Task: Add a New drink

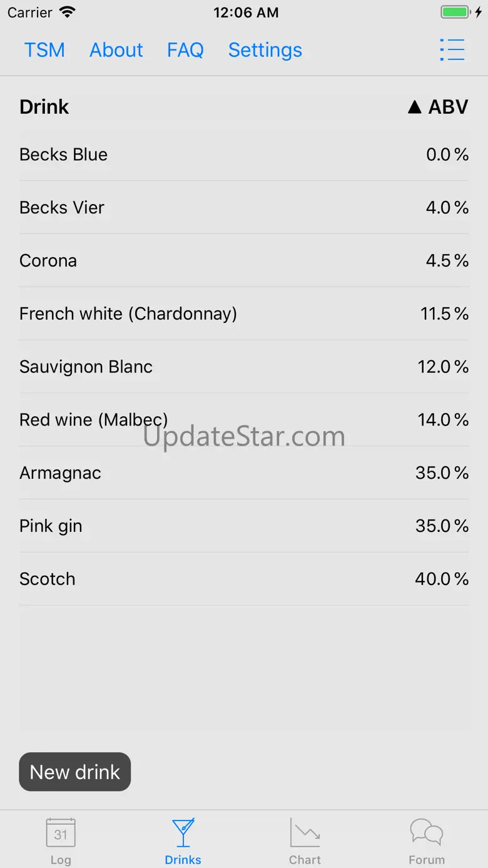Action: (x=75, y=772)
